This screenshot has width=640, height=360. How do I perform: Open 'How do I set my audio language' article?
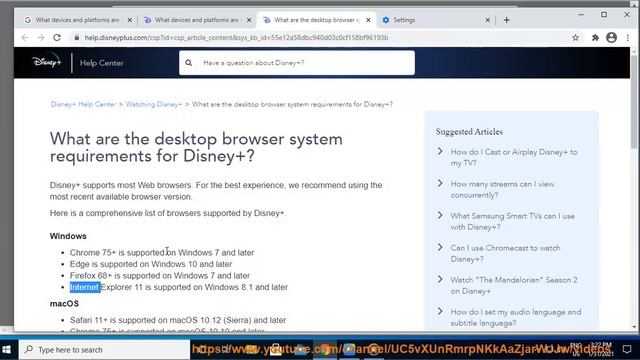click(x=516, y=318)
